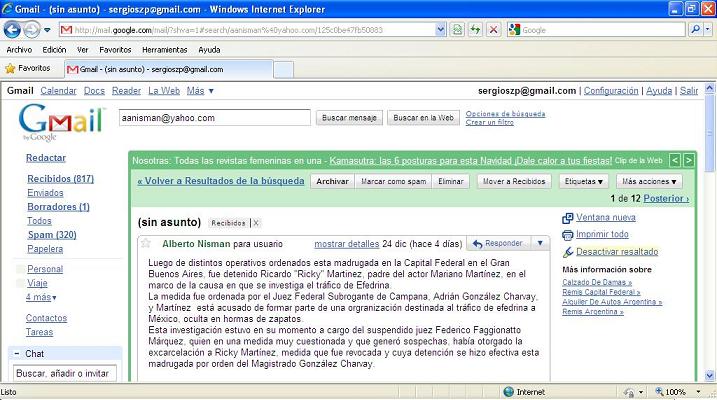Click the browser Back arrow button

click(12, 30)
